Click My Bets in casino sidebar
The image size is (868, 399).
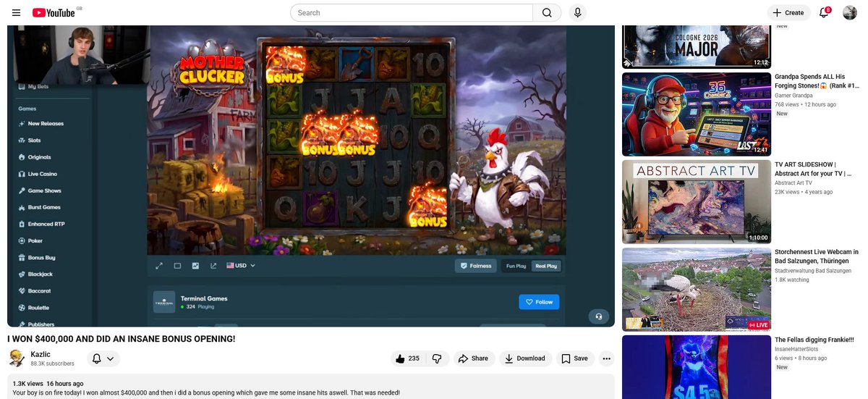pos(38,86)
